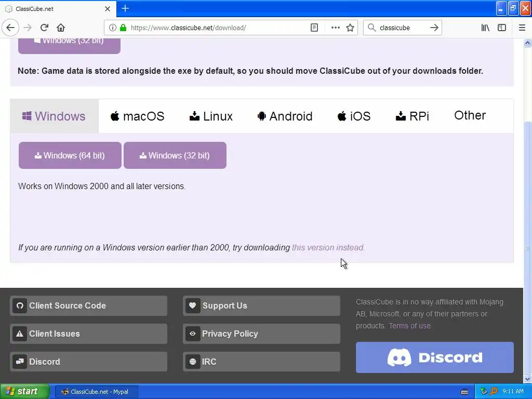Click the on-screen keyboard tray icon

pyautogui.click(x=464, y=392)
